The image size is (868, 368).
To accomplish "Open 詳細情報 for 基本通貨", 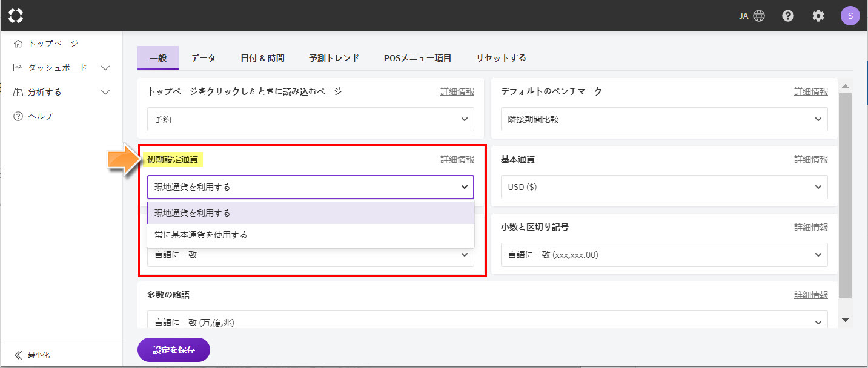I will tap(811, 159).
